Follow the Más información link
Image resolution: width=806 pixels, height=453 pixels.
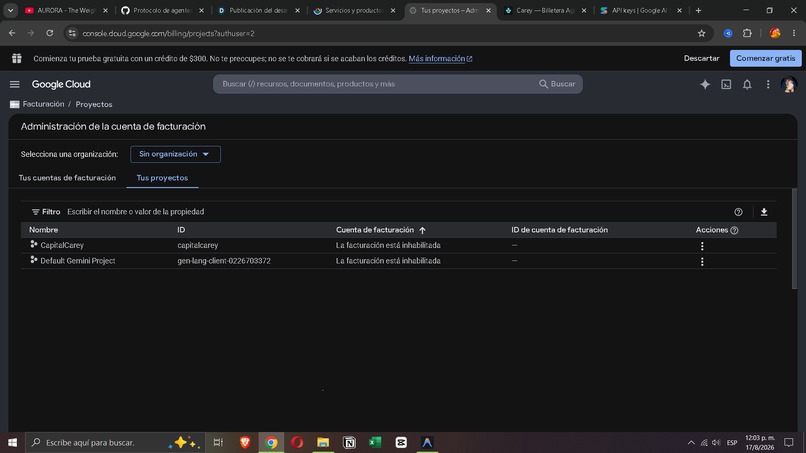[x=440, y=59]
